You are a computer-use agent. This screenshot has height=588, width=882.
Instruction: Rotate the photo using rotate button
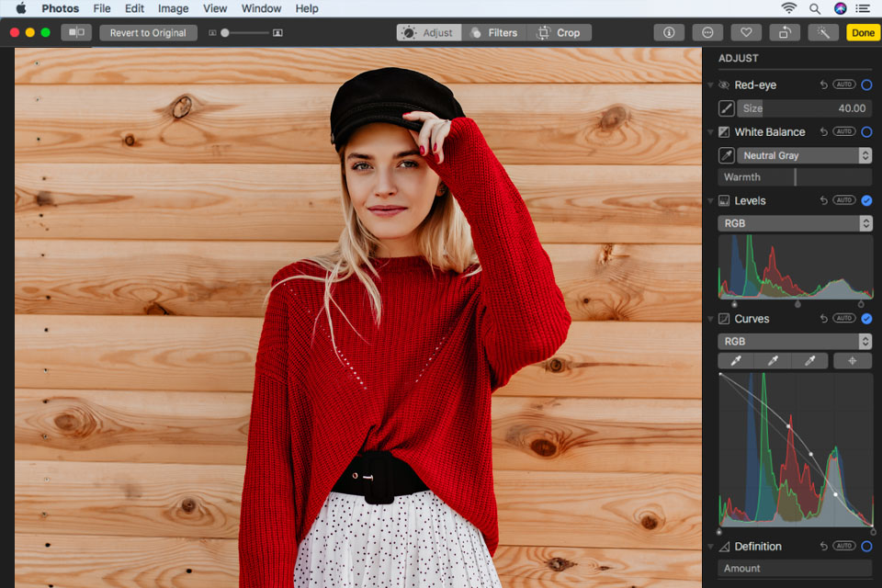coord(785,33)
